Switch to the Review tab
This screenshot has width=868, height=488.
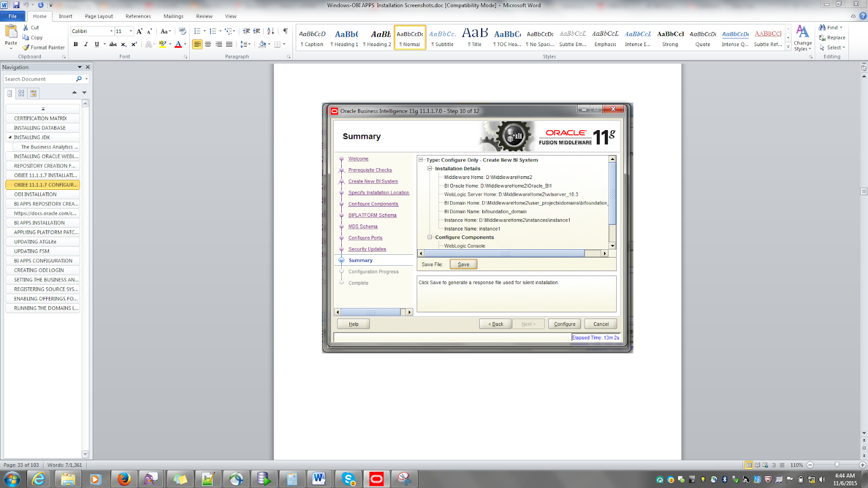point(205,16)
